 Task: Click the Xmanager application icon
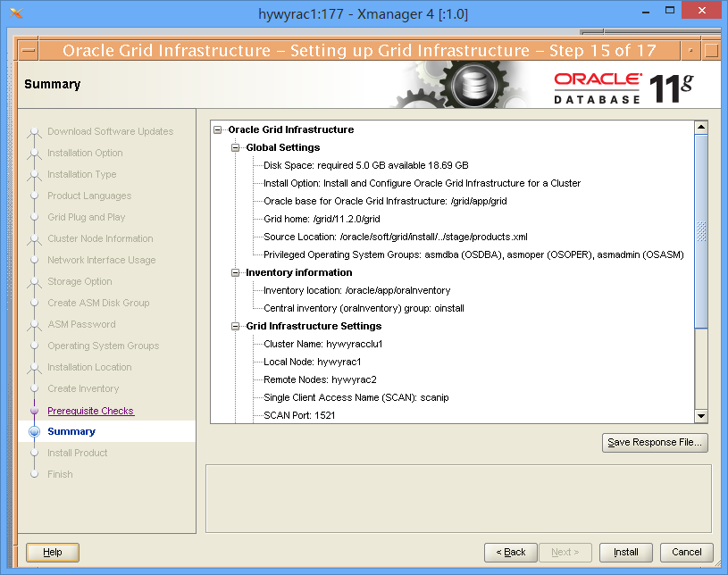pyautogui.click(x=16, y=13)
